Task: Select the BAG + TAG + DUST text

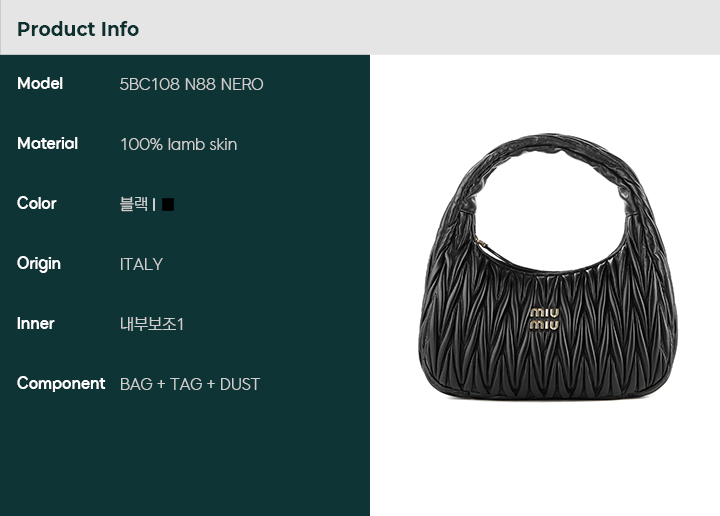Action: coord(190,384)
